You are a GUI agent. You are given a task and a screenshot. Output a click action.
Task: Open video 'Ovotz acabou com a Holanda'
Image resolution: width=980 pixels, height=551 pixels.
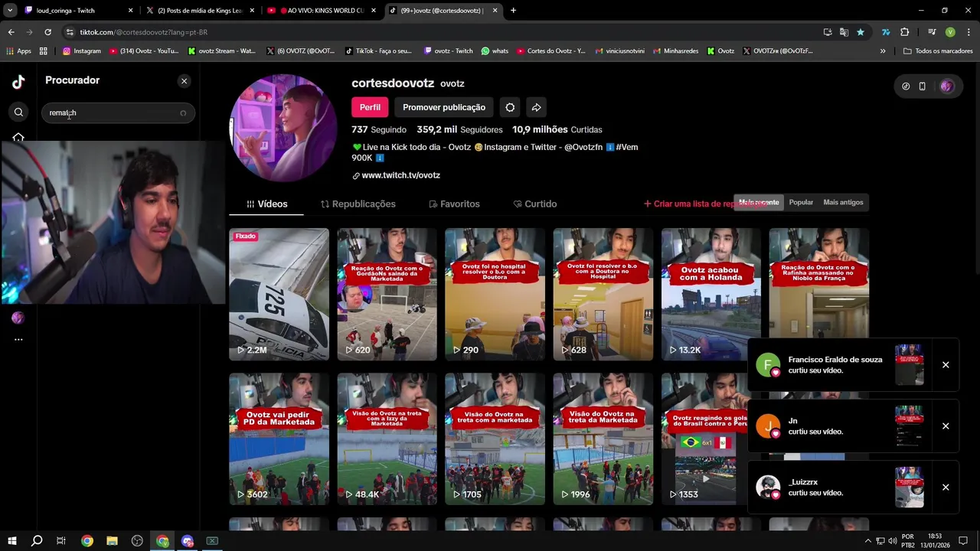pos(711,294)
